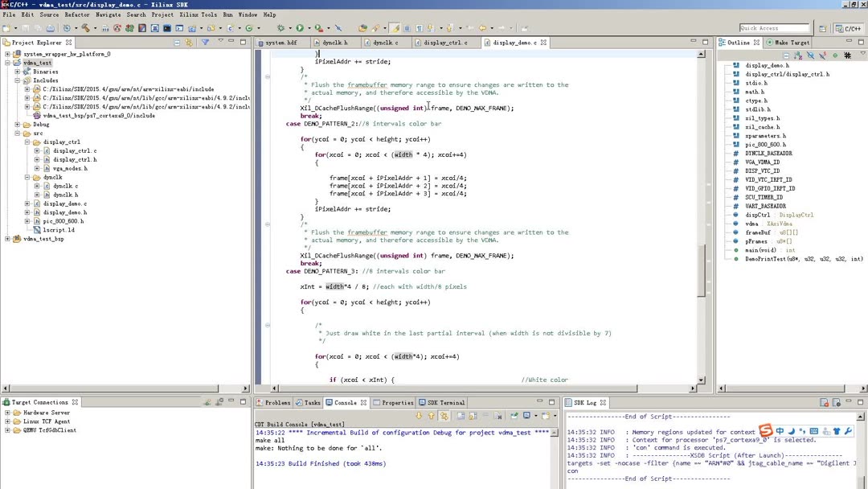Screen dimensions: 868x489
Task: Expand the vdma_test_bsp project
Action: pos(7,239)
